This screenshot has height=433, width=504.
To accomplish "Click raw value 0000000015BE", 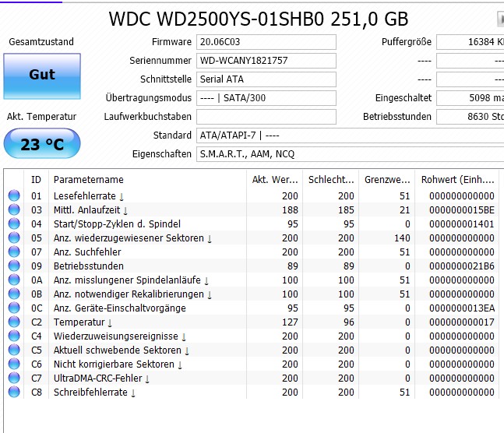I will coord(462,210).
